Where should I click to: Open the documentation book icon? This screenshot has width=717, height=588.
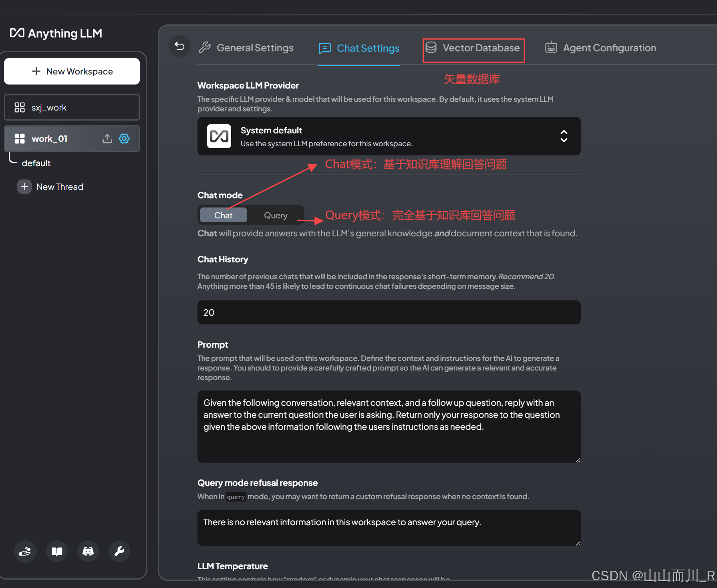click(x=57, y=552)
